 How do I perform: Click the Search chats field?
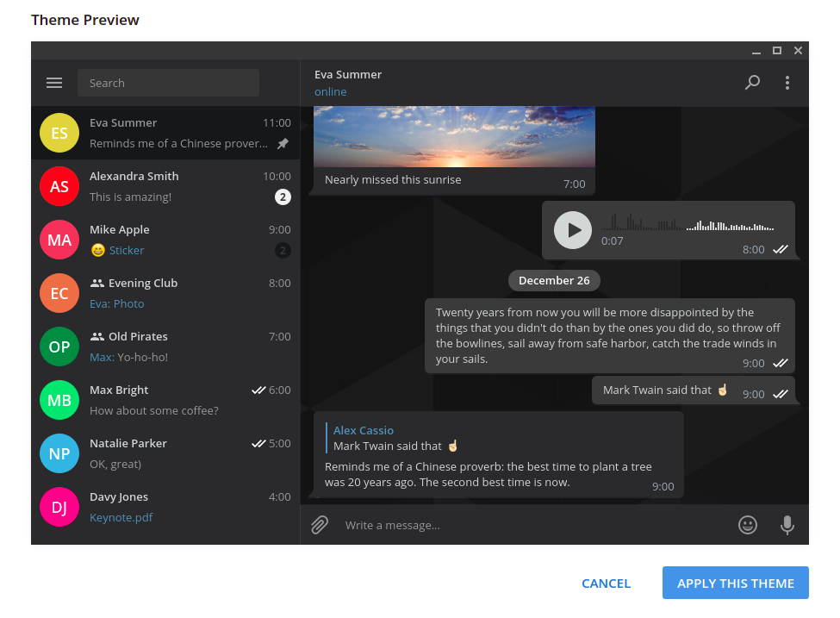[x=168, y=83]
